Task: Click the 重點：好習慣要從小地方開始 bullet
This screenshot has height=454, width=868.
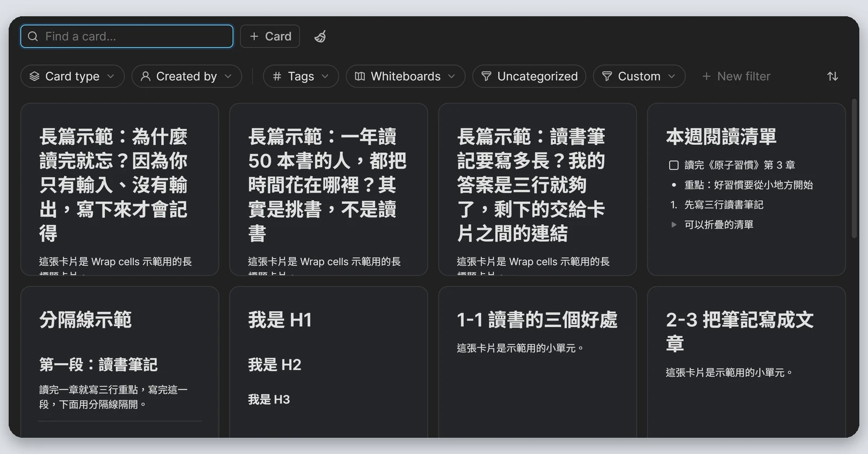Action: coord(749,185)
